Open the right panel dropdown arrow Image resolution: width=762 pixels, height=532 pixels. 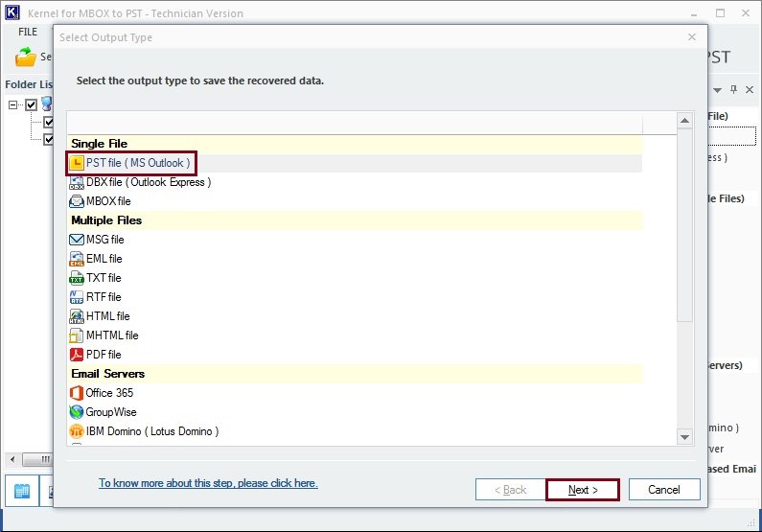click(x=717, y=90)
